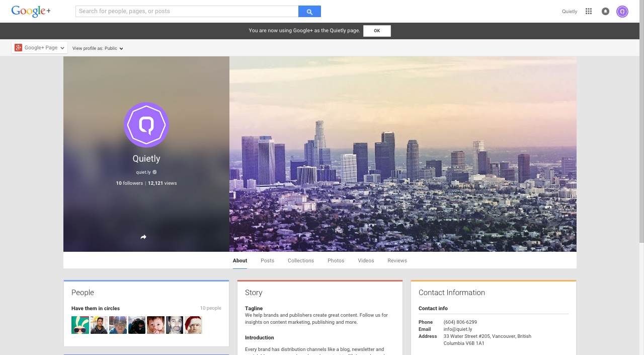Click the info@quiet.ly email address
The height and width of the screenshot is (355, 644).
pyautogui.click(x=458, y=329)
